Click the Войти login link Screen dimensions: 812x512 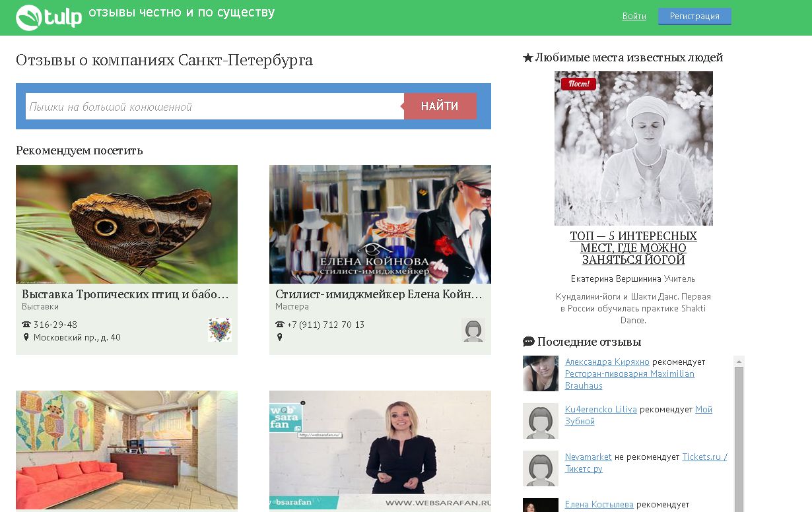(634, 16)
